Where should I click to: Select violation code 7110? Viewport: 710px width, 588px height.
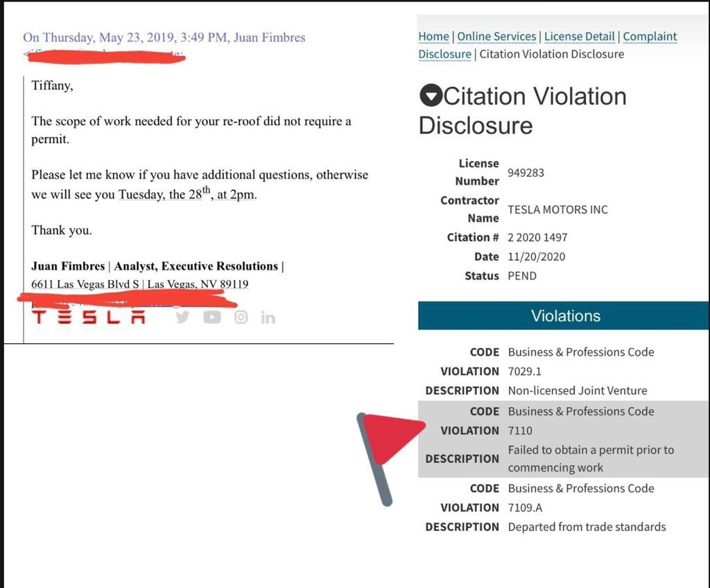[520, 431]
